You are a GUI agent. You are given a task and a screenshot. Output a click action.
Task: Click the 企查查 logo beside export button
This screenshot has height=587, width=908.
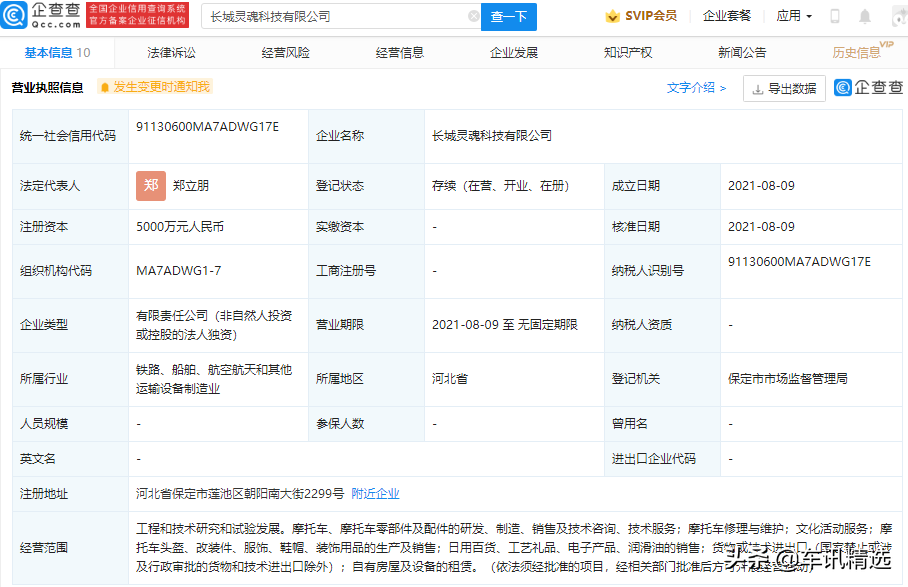[x=869, y=87]
